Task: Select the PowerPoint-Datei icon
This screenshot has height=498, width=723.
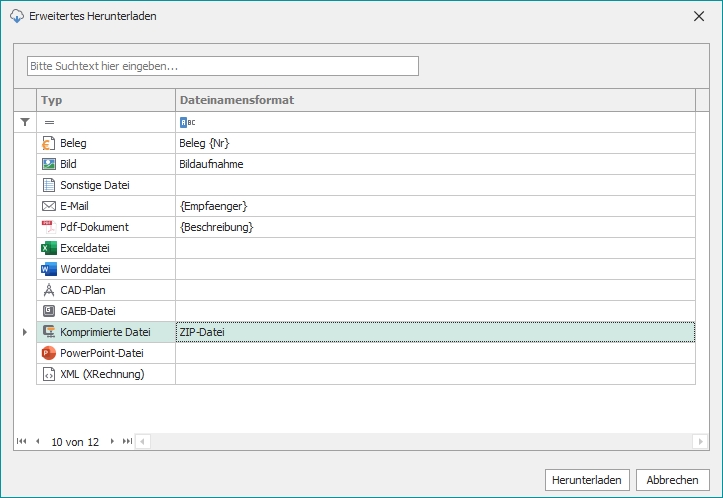Action: 48,353
